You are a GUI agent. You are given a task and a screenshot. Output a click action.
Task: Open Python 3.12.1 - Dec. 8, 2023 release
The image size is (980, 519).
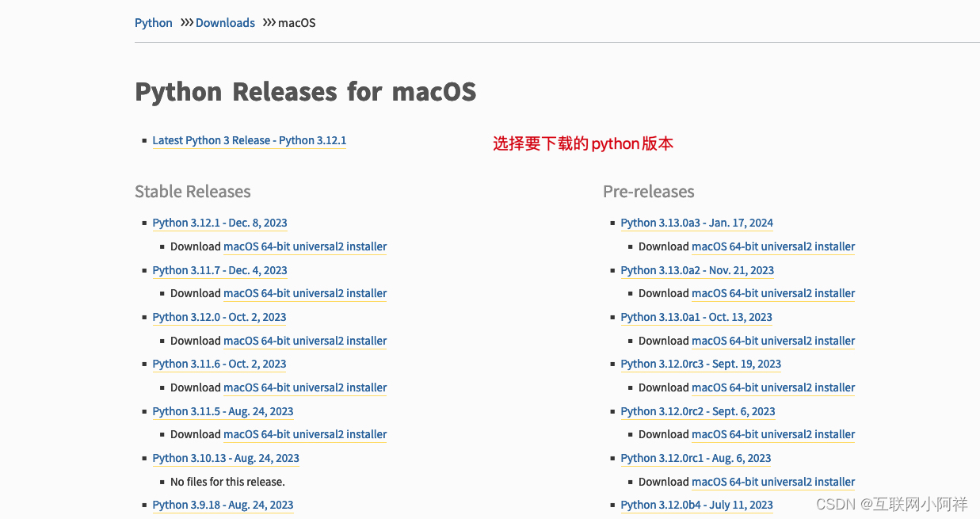coord(219,223)
